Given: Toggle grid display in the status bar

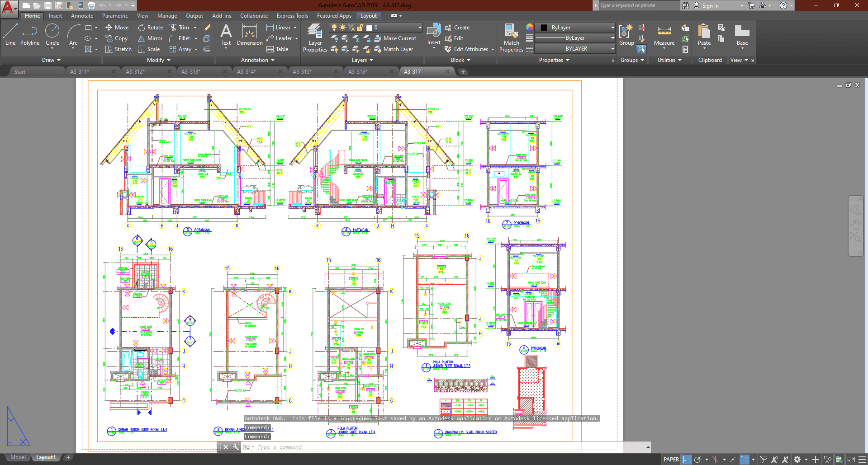Looking at the screenshot, I should tap(687, 459).
